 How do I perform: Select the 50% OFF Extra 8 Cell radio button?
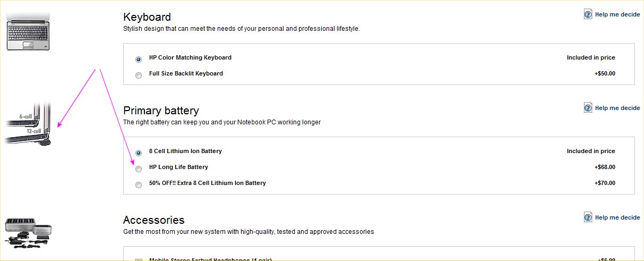pos(139,185)
